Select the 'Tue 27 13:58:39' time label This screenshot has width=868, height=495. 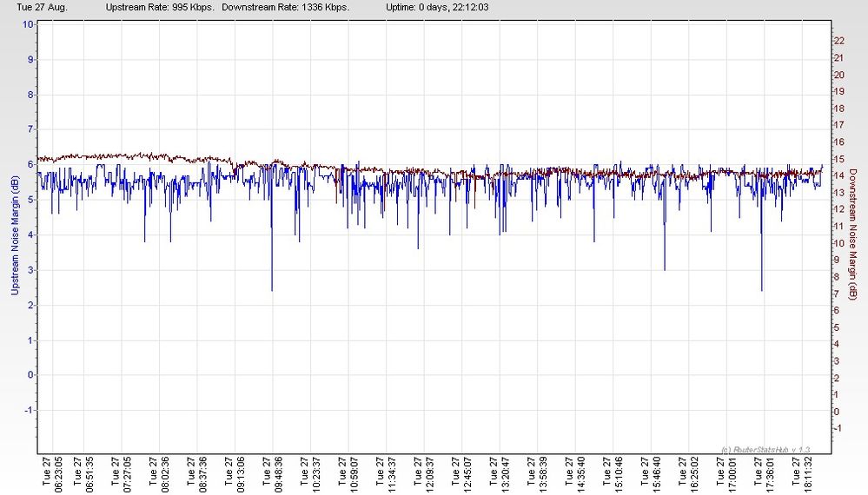[537, 474]
